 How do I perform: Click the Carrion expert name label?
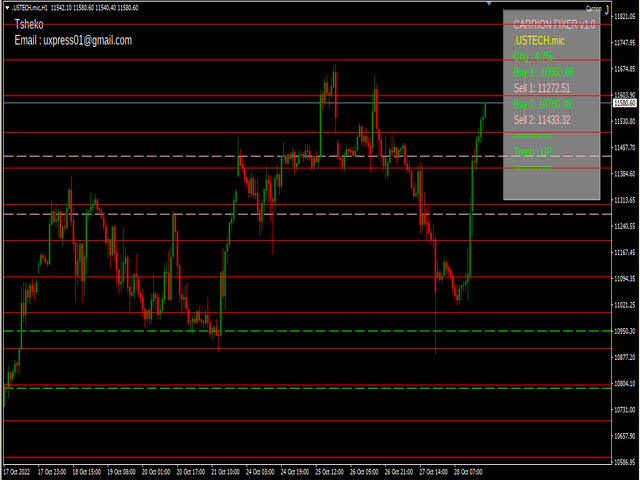593,9
